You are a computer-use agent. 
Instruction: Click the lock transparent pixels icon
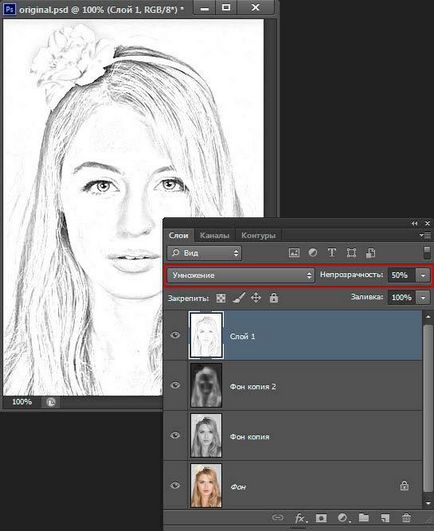[221, 298]
